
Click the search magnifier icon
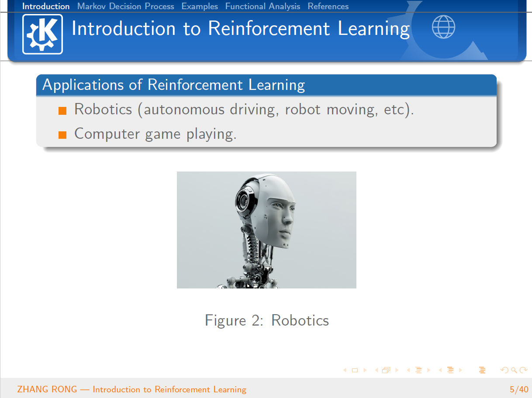pos(514,370)
